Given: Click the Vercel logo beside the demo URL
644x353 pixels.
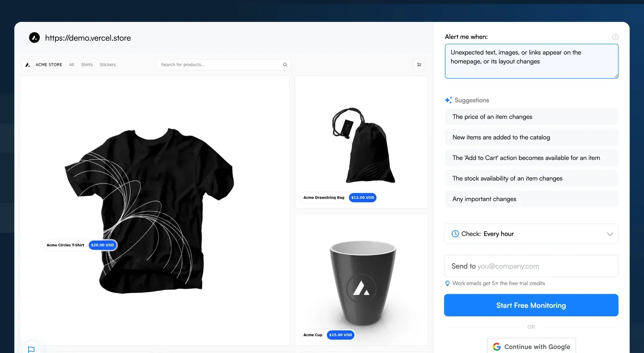Looking at the screenshot, I should [35, 38].
